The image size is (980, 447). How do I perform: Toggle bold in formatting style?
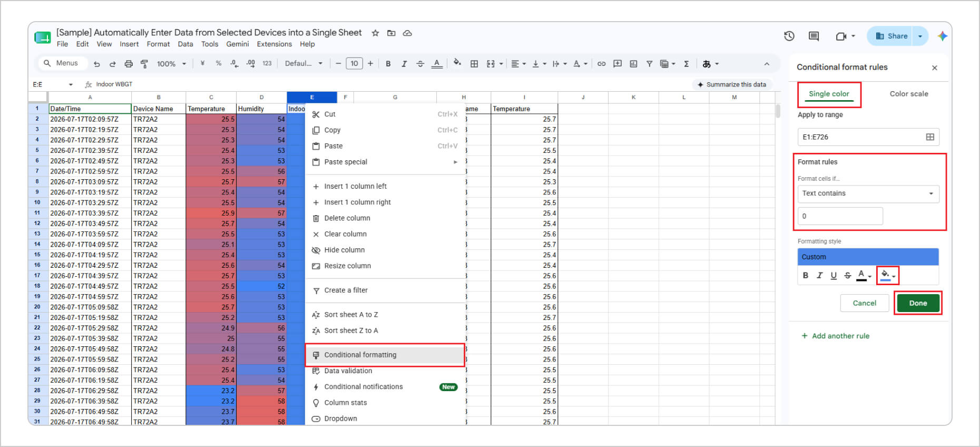805,275
